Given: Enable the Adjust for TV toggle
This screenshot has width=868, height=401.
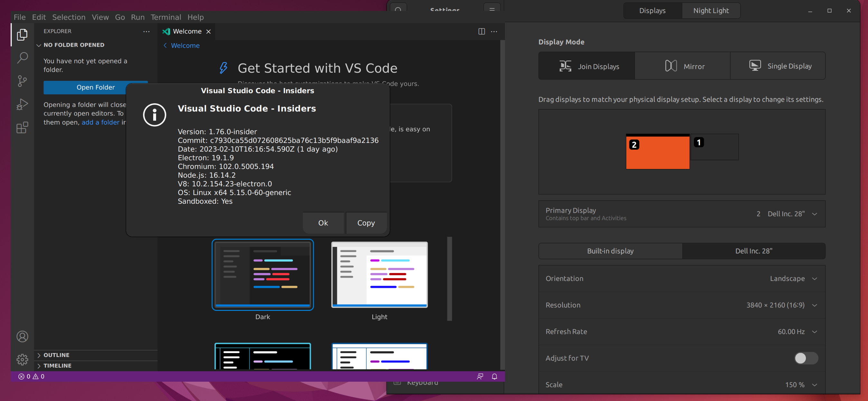Looking at the screenshot, I should coord(806,358).
